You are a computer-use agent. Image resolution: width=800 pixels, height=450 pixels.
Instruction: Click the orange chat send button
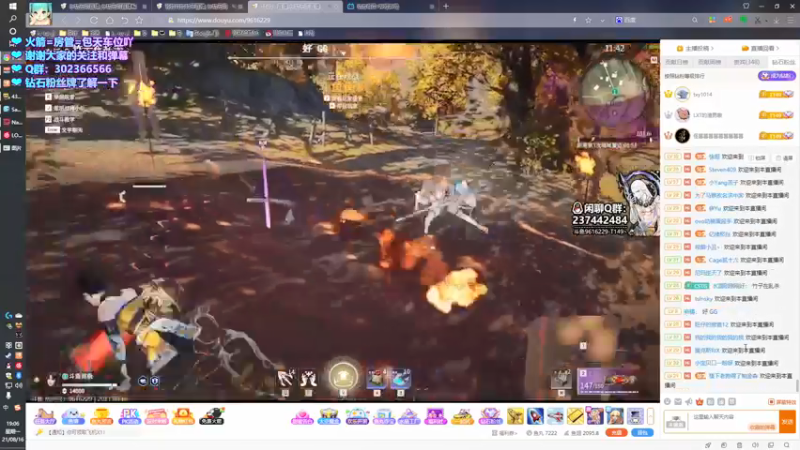[x=787, y=421]
